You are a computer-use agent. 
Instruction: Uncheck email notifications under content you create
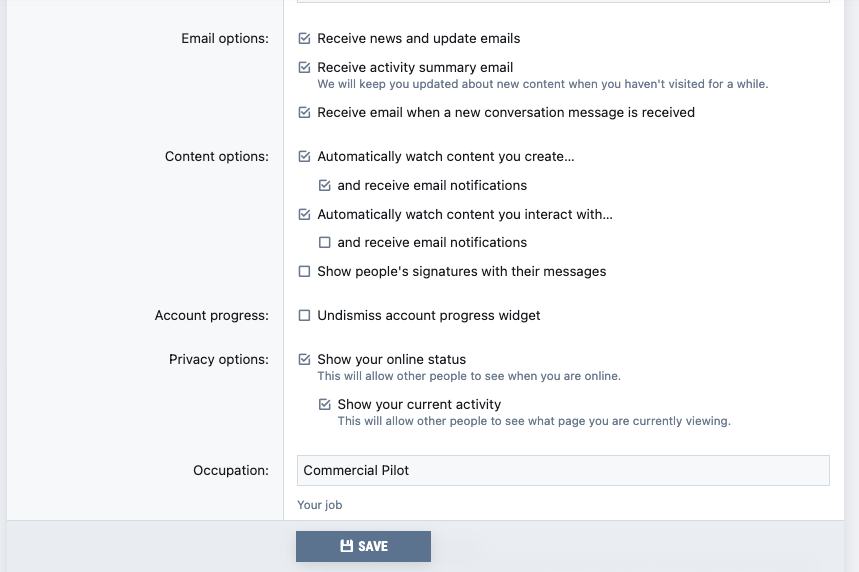coord(324,185)
